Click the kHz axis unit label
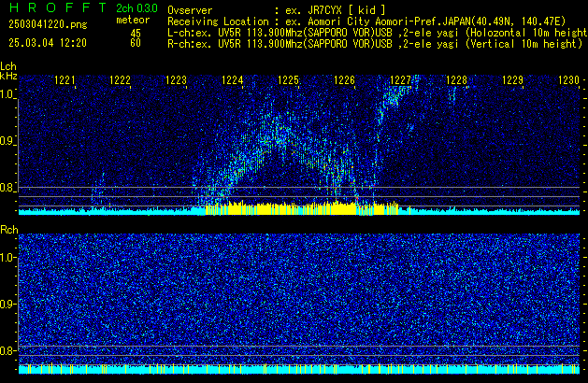 [x=8, y=76]
